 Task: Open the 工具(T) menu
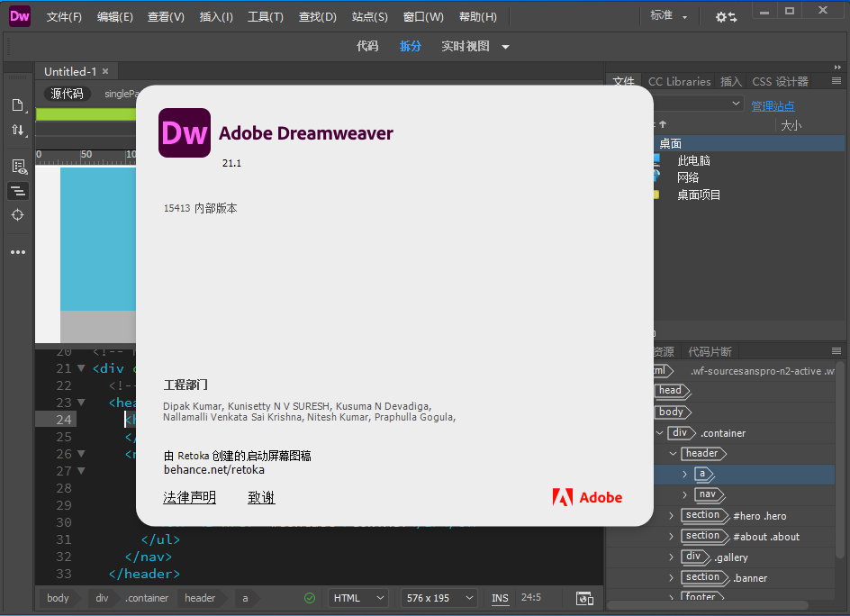click(x=266, y=17)
